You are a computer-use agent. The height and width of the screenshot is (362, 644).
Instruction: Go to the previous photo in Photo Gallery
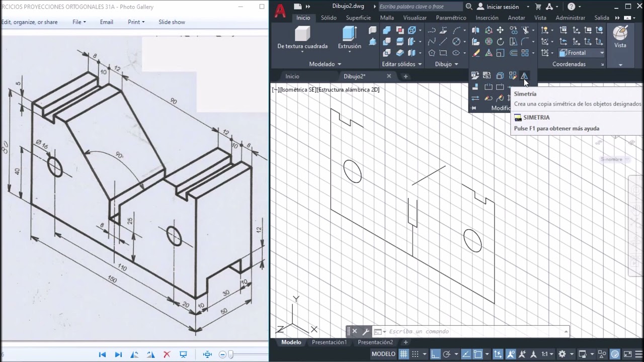tap(102, 354)
